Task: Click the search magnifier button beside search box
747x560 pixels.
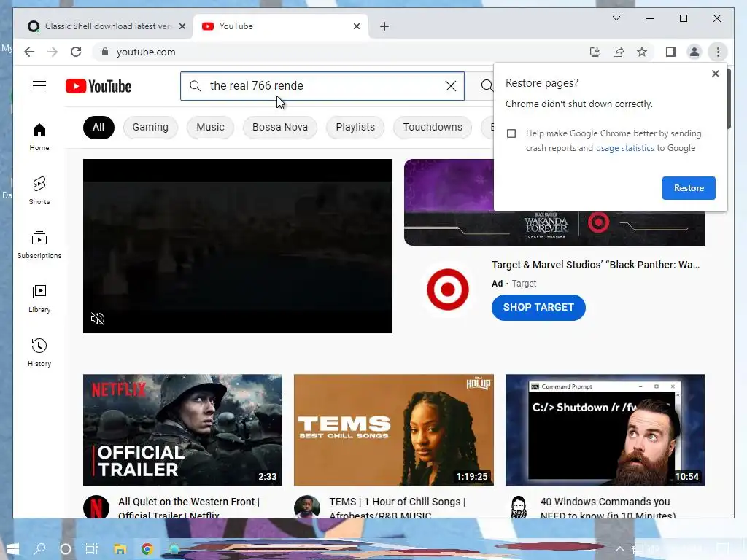Action: pyautogui.click(x=486, y=86)
